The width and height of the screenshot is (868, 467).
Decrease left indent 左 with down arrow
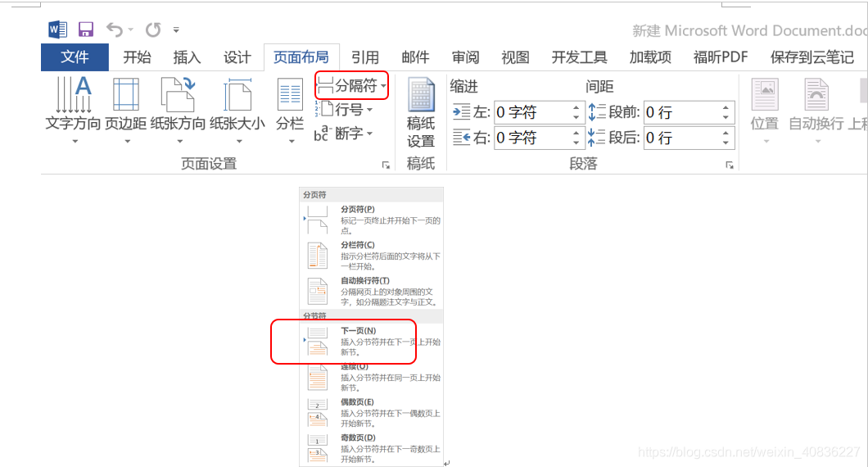pos(576,117)
